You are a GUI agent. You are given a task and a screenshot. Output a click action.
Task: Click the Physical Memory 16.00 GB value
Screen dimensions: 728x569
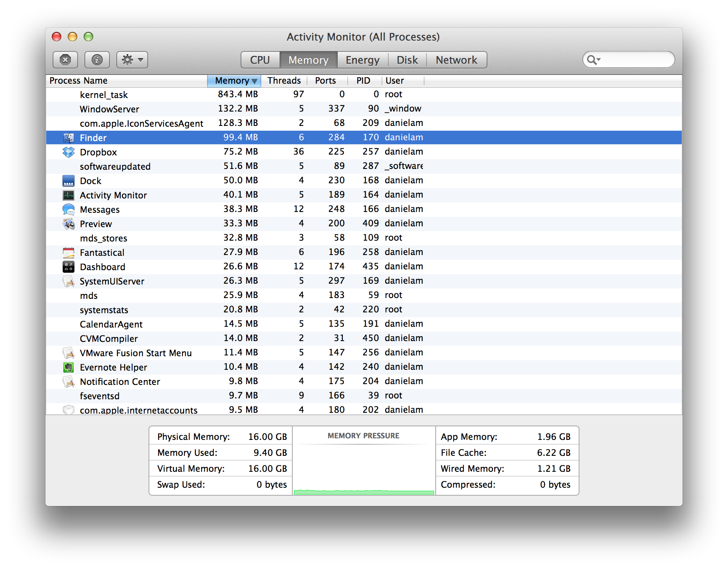[x=268, y=437]
